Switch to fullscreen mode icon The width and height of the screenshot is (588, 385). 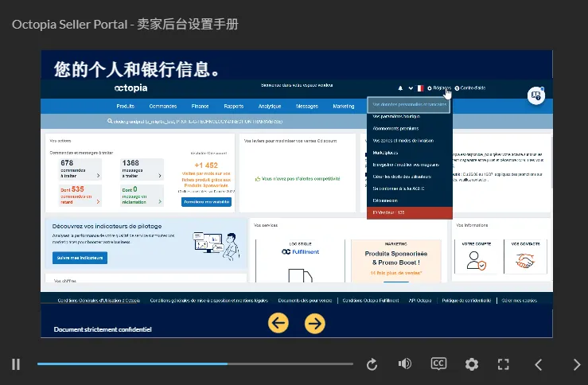(503, 364)
